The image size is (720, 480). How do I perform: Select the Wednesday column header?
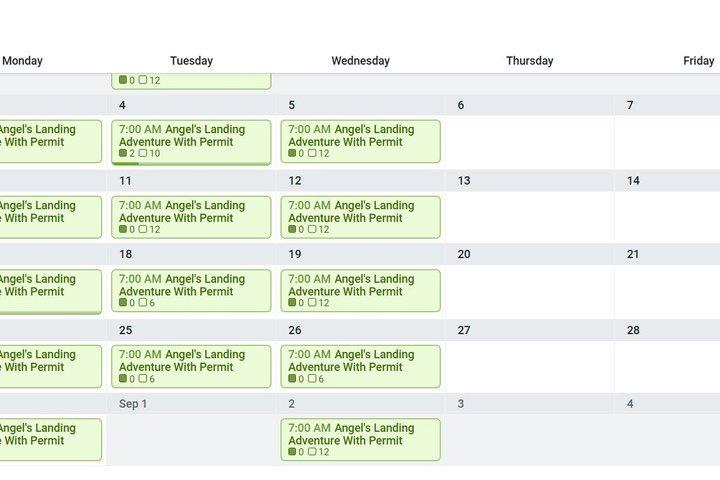[x=360, y=61]
